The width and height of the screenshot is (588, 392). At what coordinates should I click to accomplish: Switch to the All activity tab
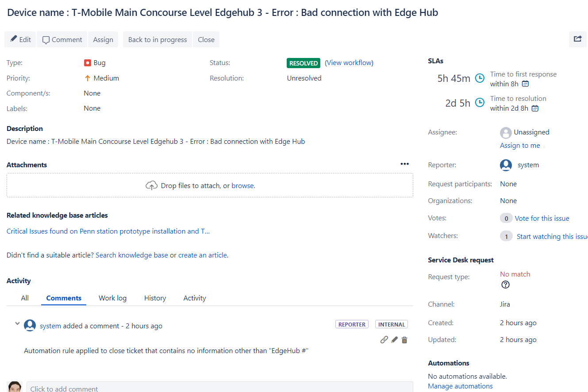(25, 298)
